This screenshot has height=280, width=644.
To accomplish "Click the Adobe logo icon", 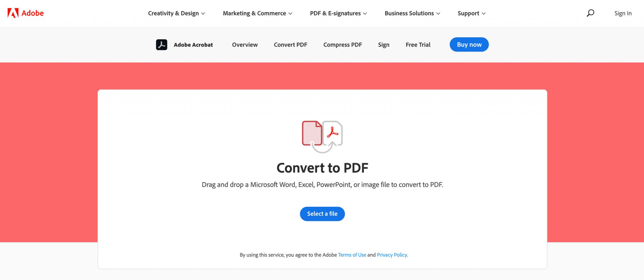I will coord(13,13).
